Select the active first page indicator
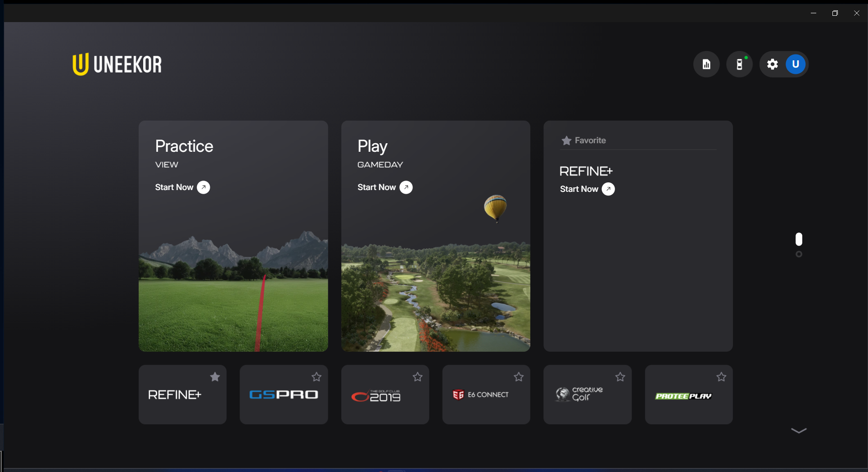The height and width of the screenshot is (472, 868). (x=799, y=239)
